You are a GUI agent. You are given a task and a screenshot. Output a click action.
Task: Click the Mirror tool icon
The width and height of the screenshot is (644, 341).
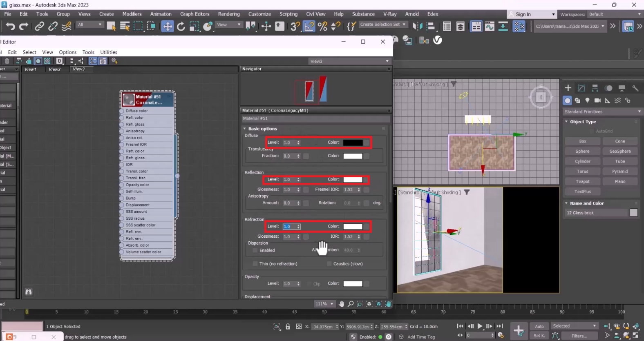tap(417, 27)
